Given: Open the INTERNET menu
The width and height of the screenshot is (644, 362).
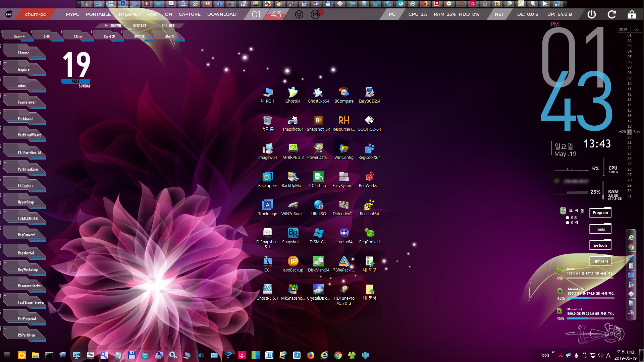Looking at the screenshot, I should pos(129,14).
